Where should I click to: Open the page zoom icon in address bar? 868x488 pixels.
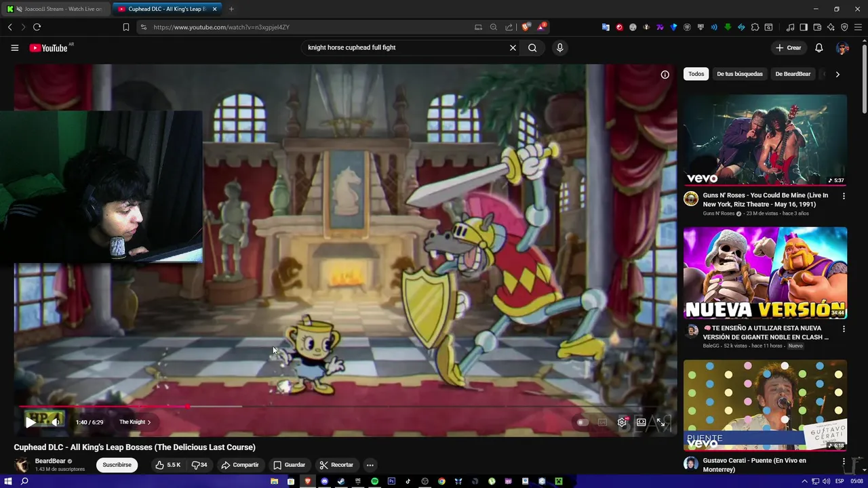(494, 27)
